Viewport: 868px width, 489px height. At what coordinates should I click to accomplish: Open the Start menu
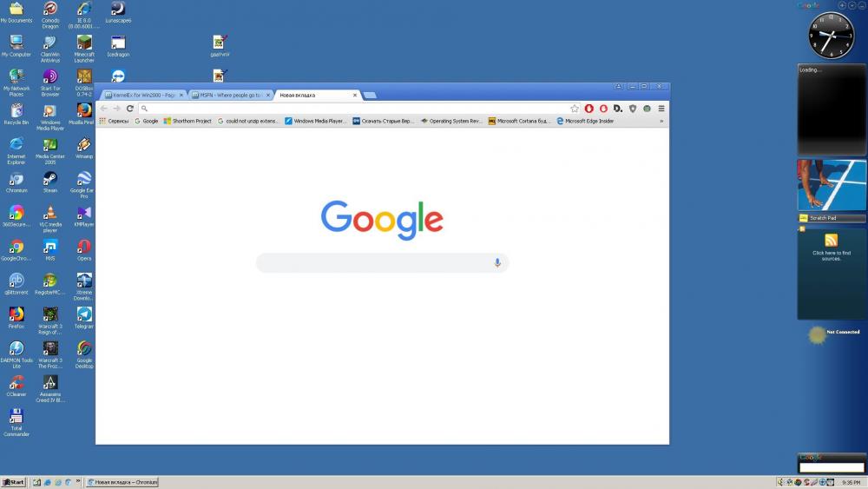(13, 482)
